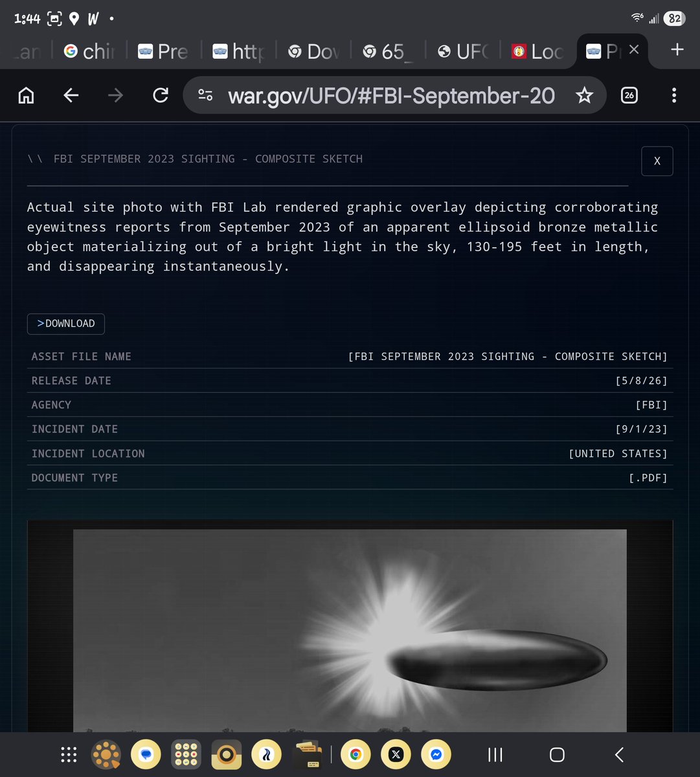Close the composite sketch panel with X
This screenshot has width=700, height=777.
[657, 161]
